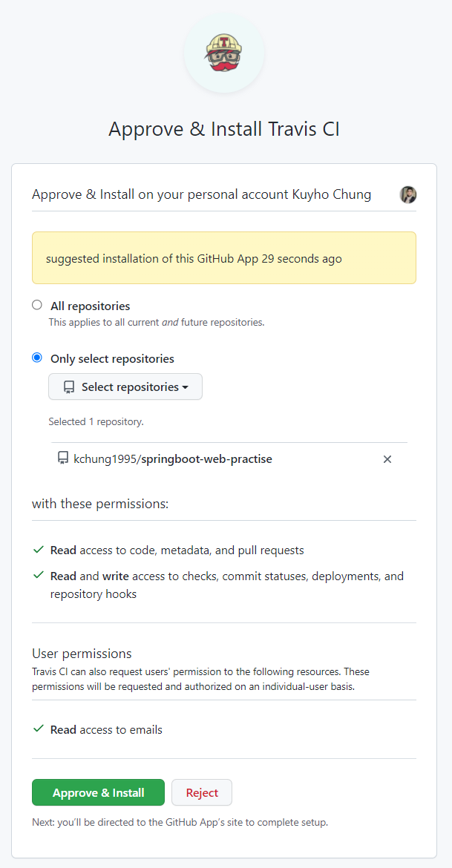Viewport: 452px width, 868px height.
Task: Click the kchung1995/springboot-web-practise repository entry
Action: 172,459
